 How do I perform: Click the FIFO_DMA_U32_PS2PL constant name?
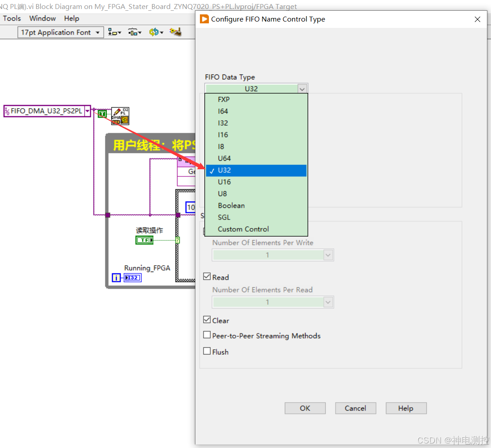46,111
